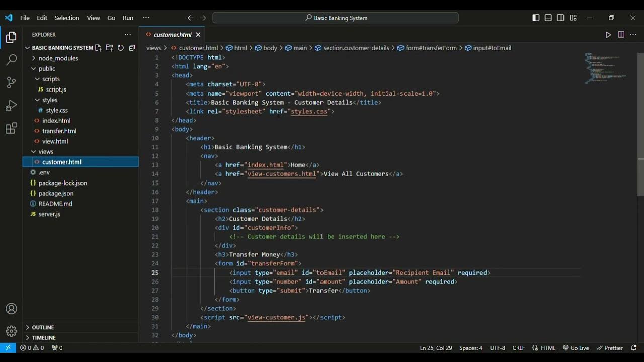Click the code minimap preview
This screenshot has height=362, width=644.
pyautogui.click(x=606, y=68)
